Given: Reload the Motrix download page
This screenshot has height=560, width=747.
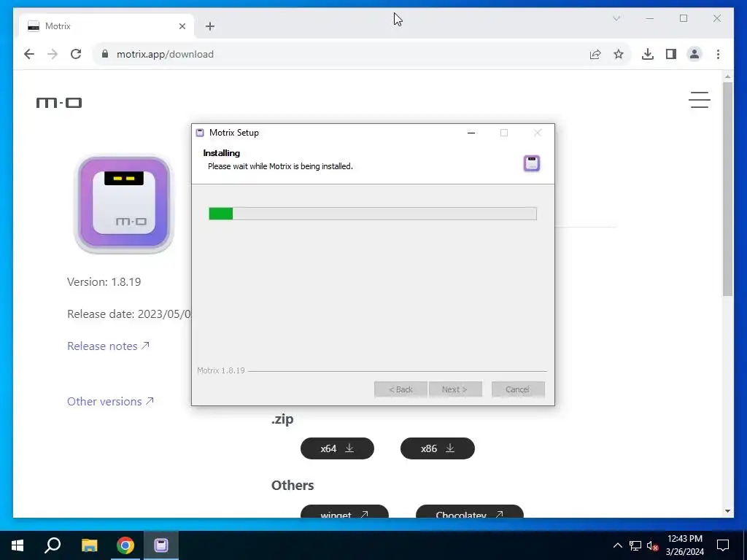Looking at the screenshot, I should pyautogui.click(x=76, y=54).
